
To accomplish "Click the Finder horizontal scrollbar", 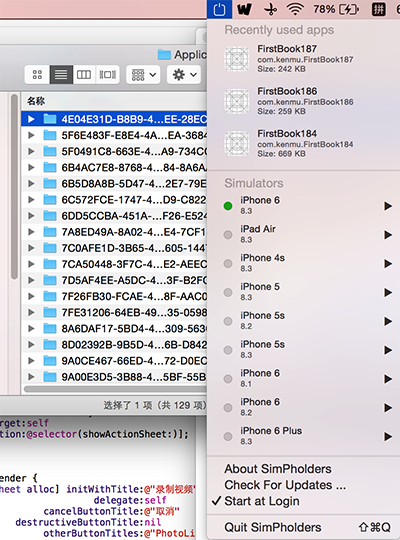I will pyautogui.click(x=115, y=389).
